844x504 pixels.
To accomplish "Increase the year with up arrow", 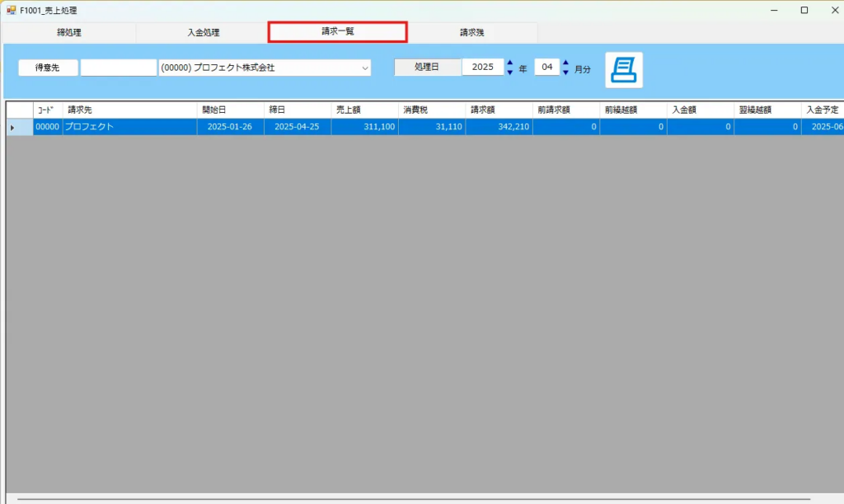I will pyautogui.click(x=509, y=63).
